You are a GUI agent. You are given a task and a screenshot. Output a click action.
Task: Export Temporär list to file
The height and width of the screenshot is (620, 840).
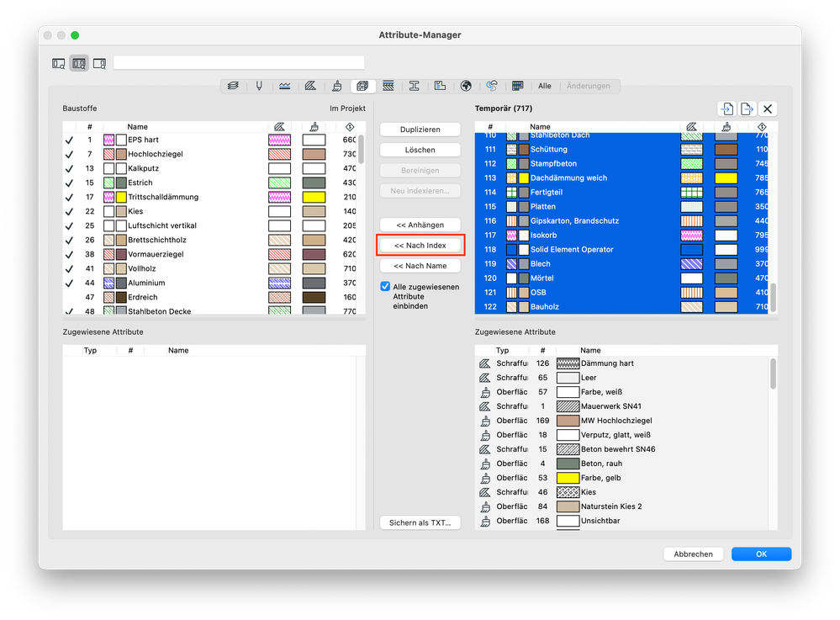(747, 109)
